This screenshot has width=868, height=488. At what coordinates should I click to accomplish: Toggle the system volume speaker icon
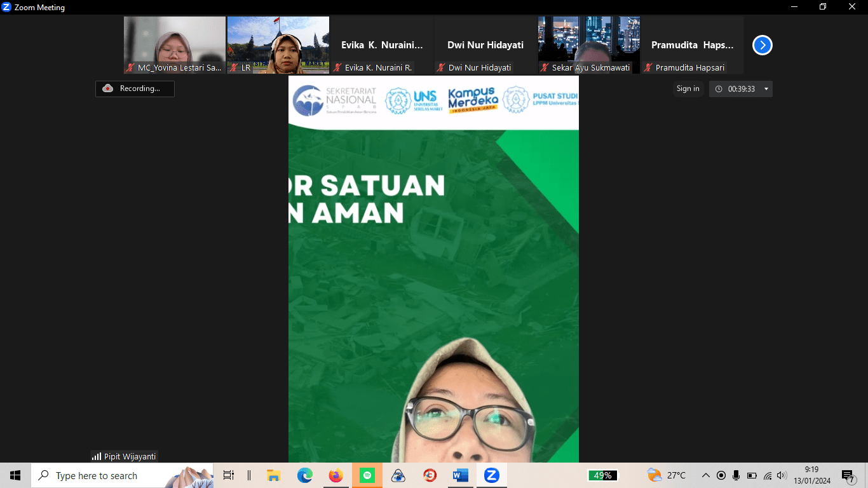(x=782, y=475)
